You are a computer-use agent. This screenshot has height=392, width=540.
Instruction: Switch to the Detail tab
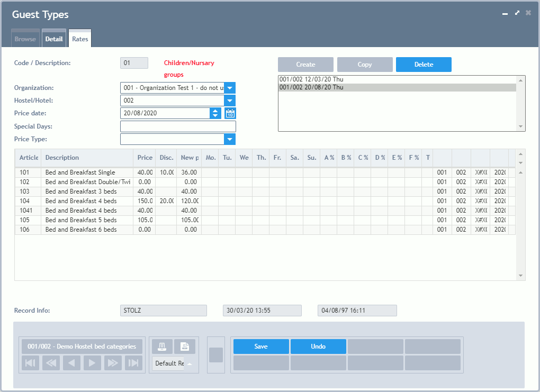[x=53, y=39]
